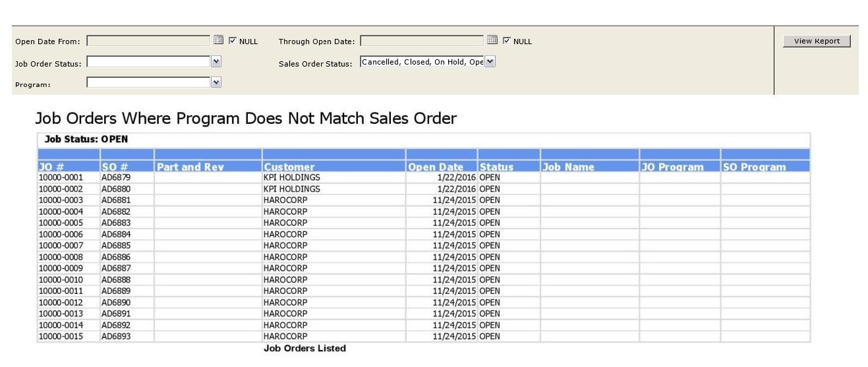The width and height of the screenshot is (868, 367).
Task: Click the Open Date From field
Action: tap(148, 41)
